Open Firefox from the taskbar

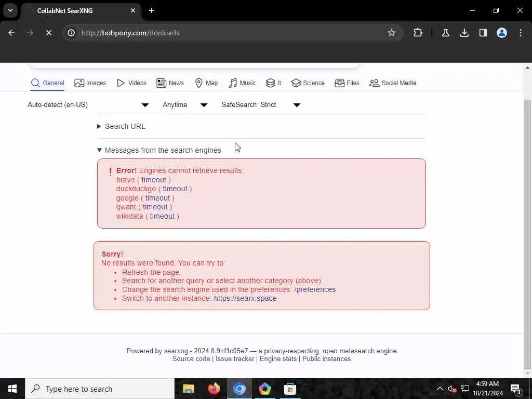pos(214,389)
